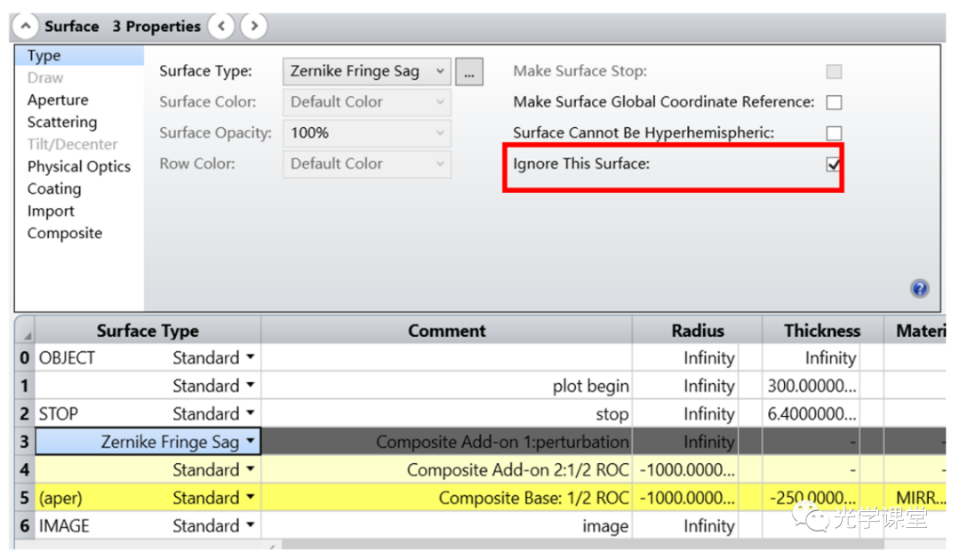Click the 'plot begin' comment cell
960x560 pixels.
[447, 386]
